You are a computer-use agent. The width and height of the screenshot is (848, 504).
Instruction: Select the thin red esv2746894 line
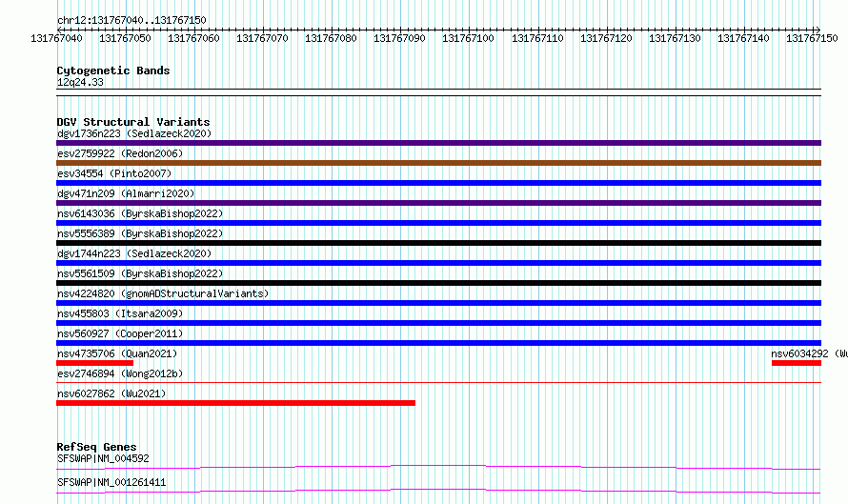click(x=438, y=382)
